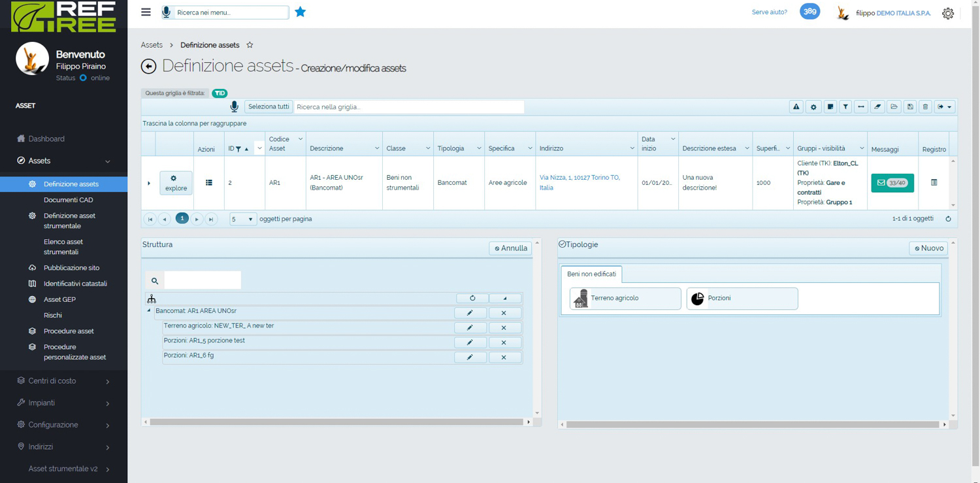The image size is (980, 483).
Task: Click the warning triangle icon in grid toolbar
Action: [796, 107]
